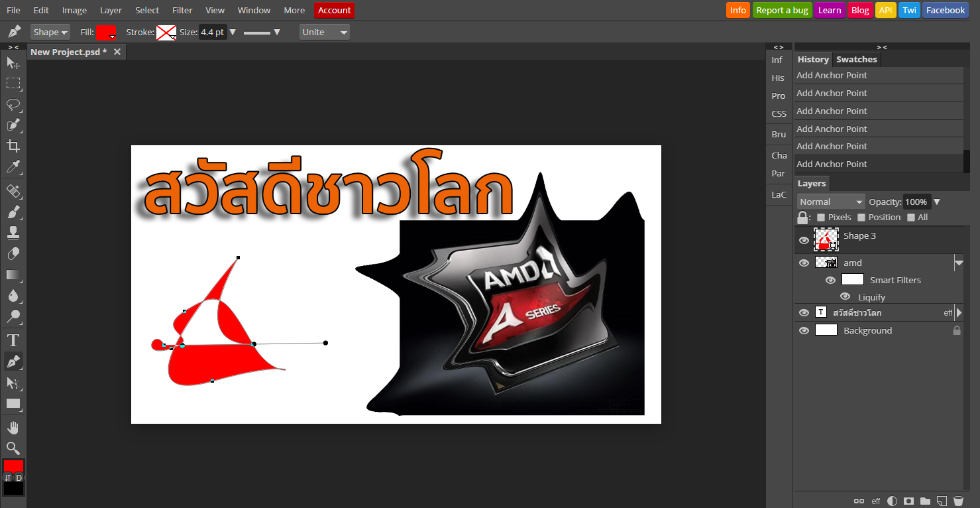Open the Blog link

[860, 10]
